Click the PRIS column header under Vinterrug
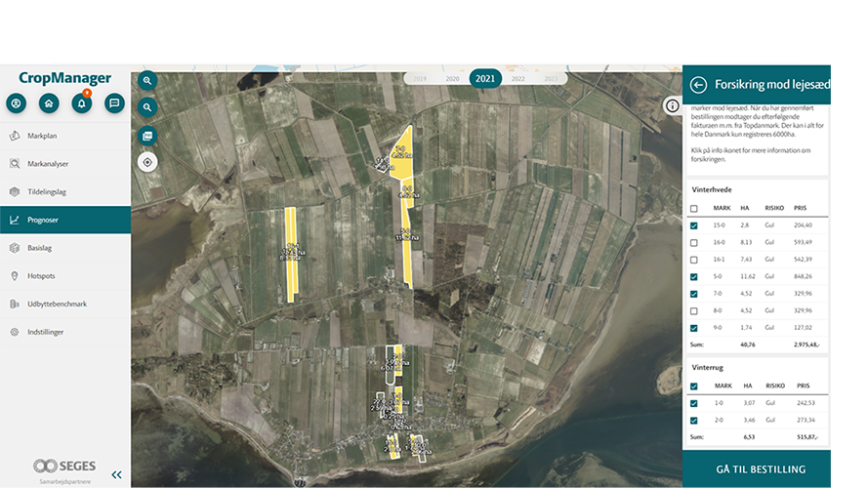 804,386
